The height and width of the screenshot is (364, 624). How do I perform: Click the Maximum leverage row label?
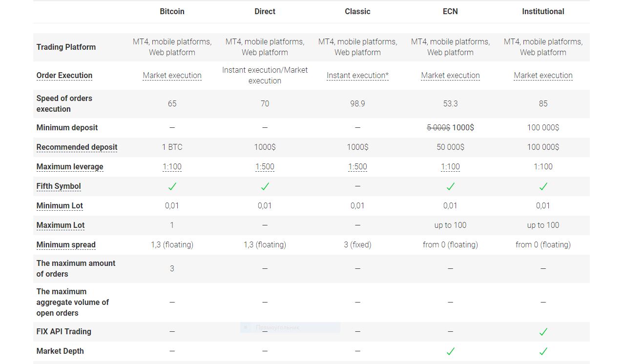pyautogui.click(x=70, y=167)
